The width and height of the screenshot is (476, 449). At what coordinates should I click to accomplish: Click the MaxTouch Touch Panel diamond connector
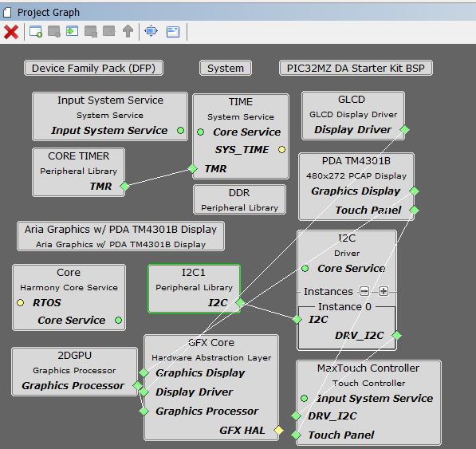click(x=296, y=435)
